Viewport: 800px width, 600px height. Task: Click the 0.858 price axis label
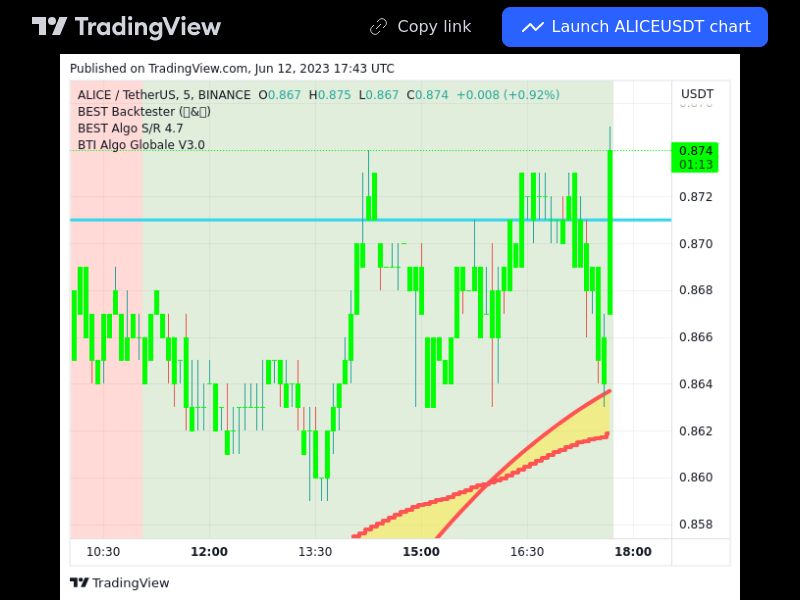tap(695, 524)
